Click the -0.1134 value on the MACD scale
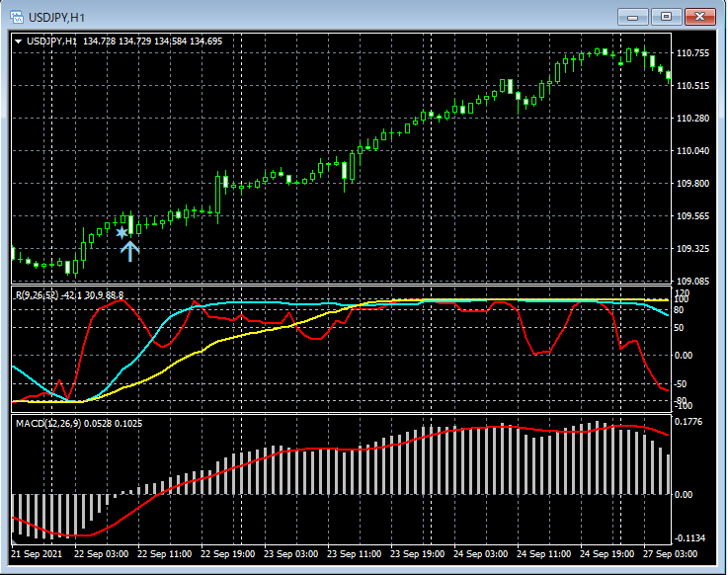This screenshot has width=728, height=575. (x=689, y=538)
